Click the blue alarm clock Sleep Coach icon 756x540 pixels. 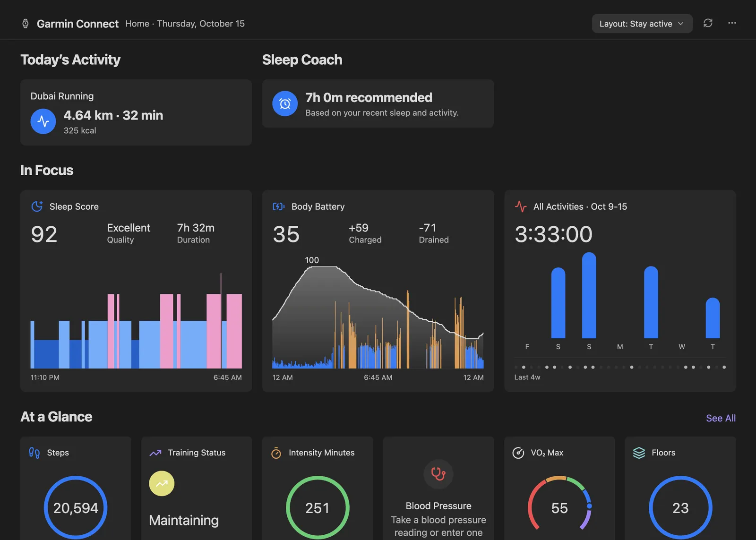click(x=285, y=103)
